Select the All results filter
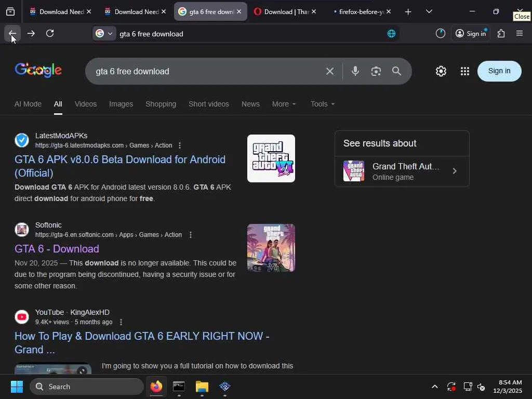 tap(58, 104)
